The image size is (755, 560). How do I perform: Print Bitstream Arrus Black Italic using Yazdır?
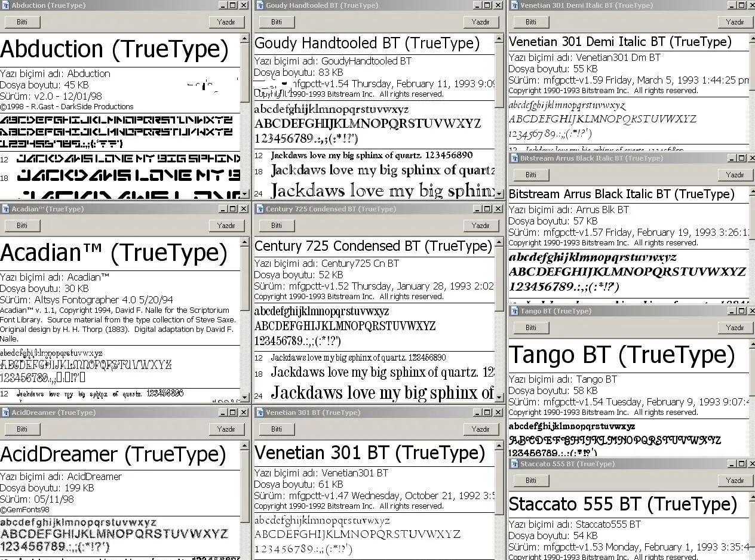coord(735,175)
